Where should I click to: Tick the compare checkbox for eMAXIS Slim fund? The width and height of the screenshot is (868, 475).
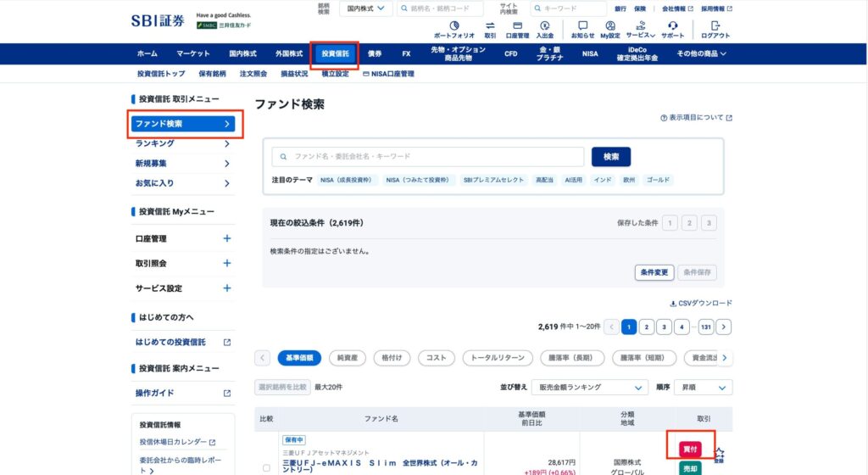pos(266,468)
